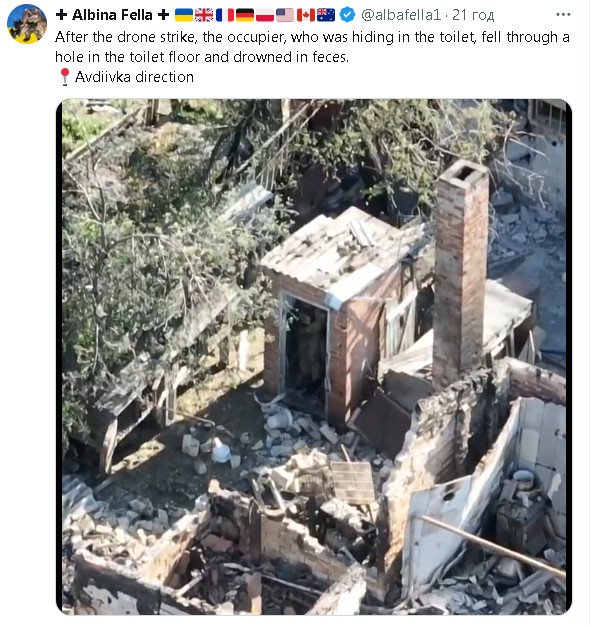The width and height of the screenshot is (590, 625).
Task: Open the Albina Fella profile avatar
Action: [x=27, y=24]
